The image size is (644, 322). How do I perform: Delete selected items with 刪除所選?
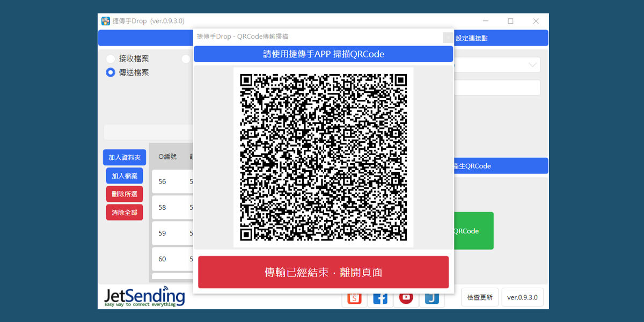pyautogui.click(x=125, y=194)
